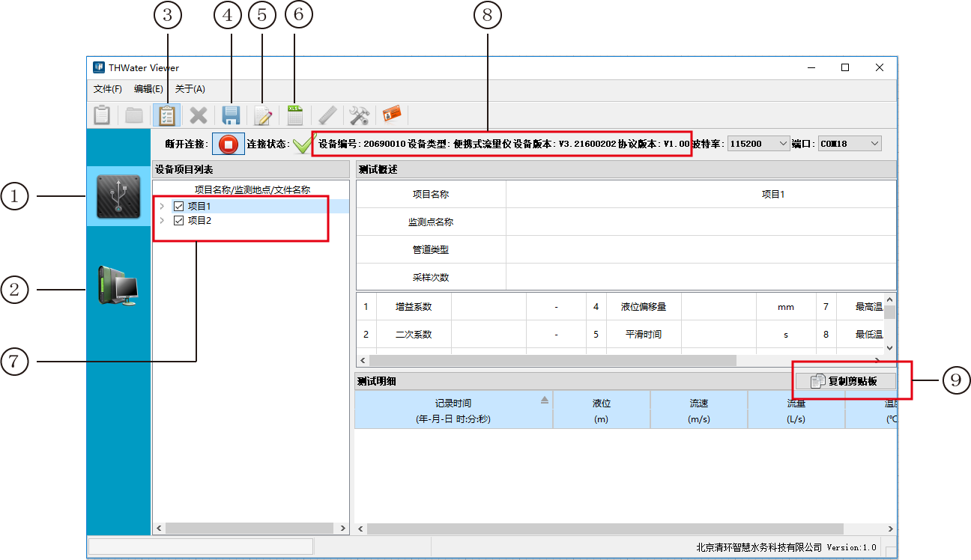Click the device project list horizontal scrollbar
Image resolution: width=971 pixels, height=560 pixels.
point(251,529)
